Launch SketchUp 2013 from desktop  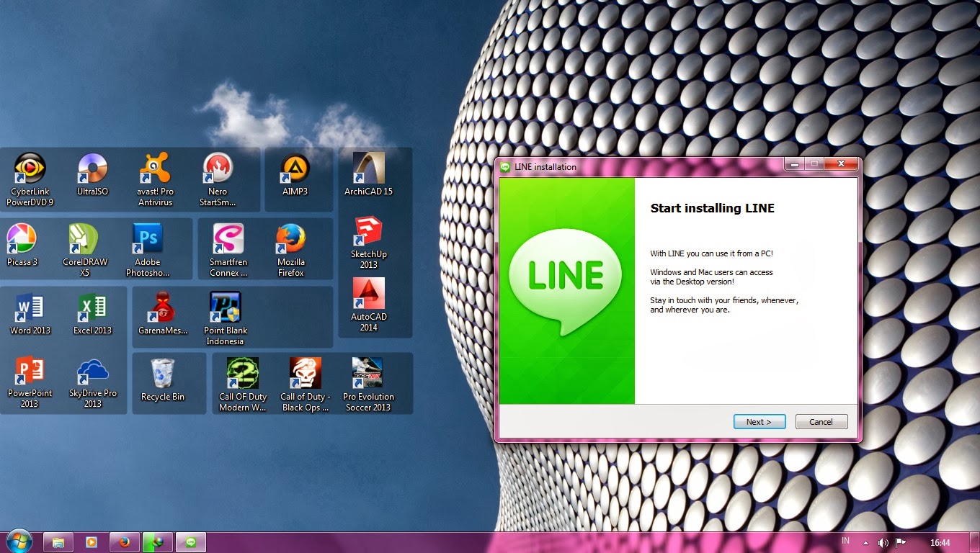tap(369, 243)
